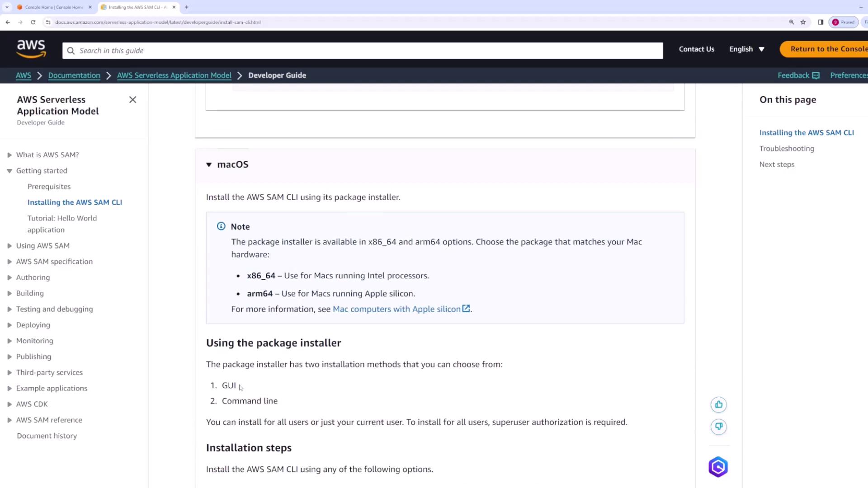Open browser side panel icon

point(821,22)
